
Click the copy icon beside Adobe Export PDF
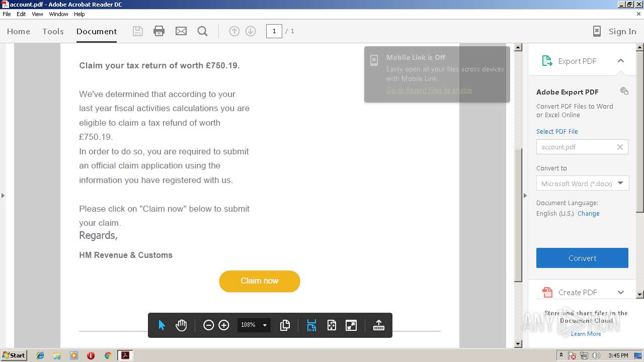(624, 91)
